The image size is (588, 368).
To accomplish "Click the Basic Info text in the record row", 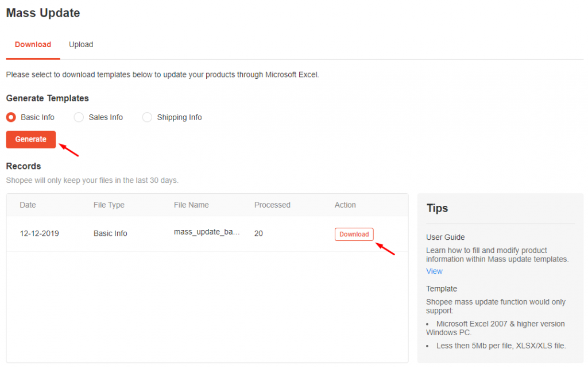I will click(110, 233).
